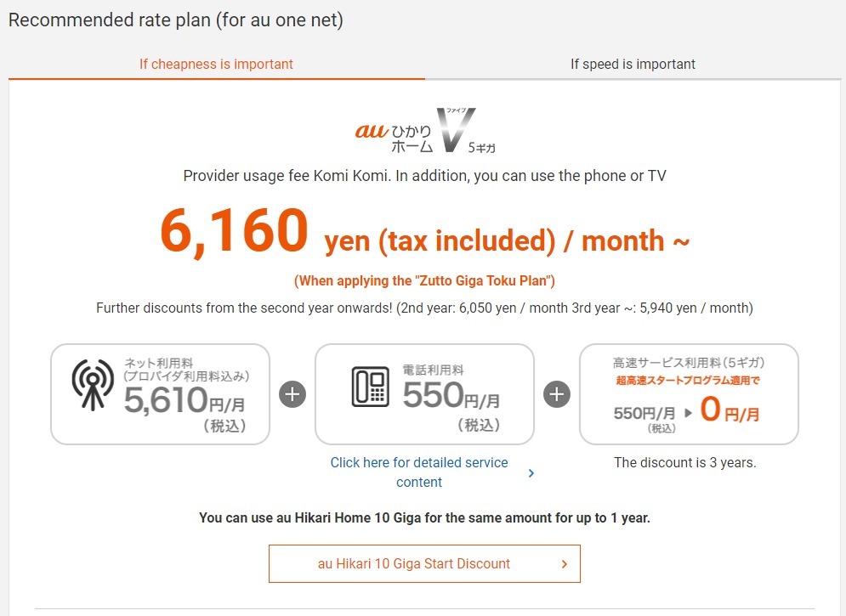Click the chevron next to detailed service content
The width and height of the screenshot is (846, 616).
(531, 473)
